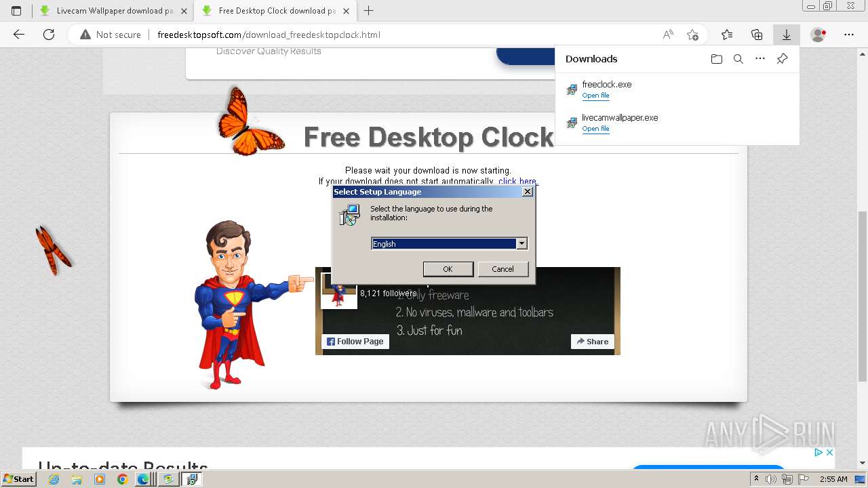Screen dimensions: 868x488
Task: Open the downloads folder icon
Action: pyautogui.click(x=717, y=59)
